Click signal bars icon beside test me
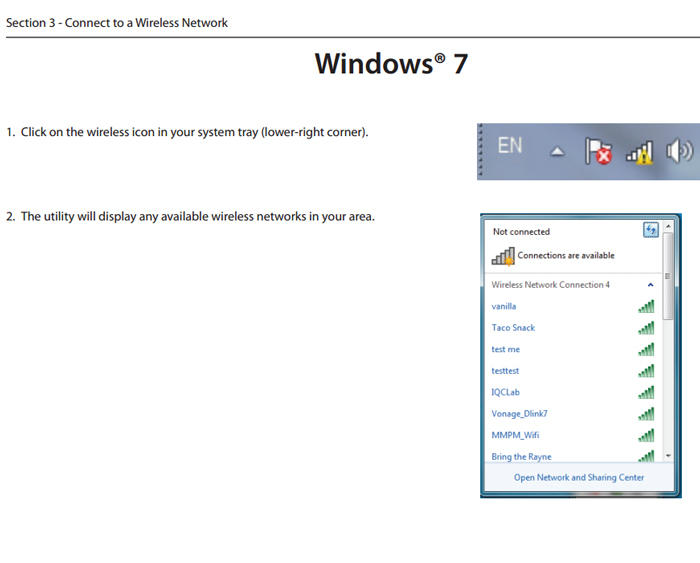Screen dimensions: 700x563 (646, 349)
